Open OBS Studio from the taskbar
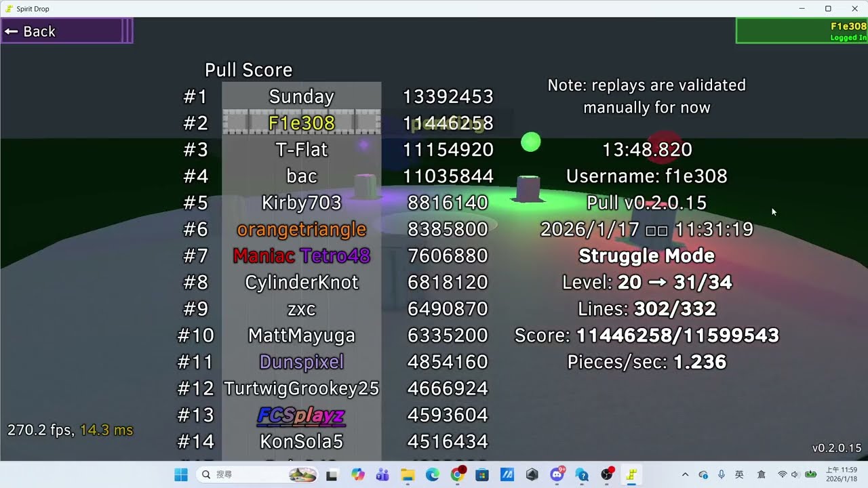The width and height of the screenshot is (868, 488). pos(607,475)
